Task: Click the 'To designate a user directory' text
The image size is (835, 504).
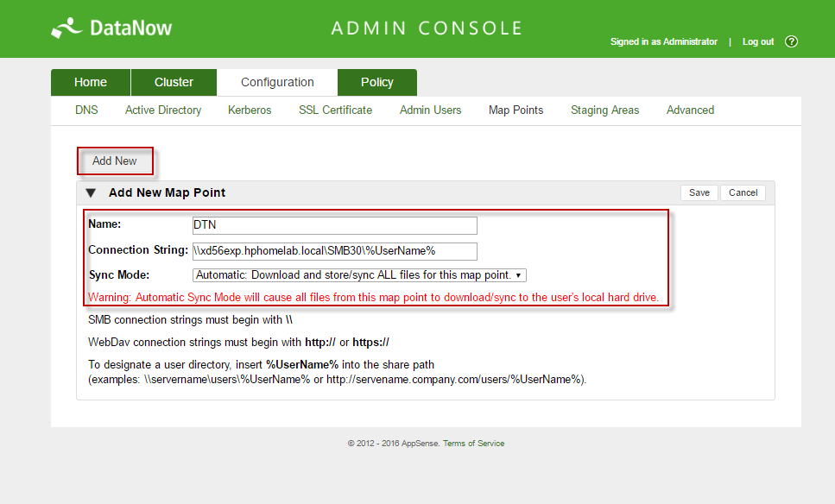Action: 261,364
